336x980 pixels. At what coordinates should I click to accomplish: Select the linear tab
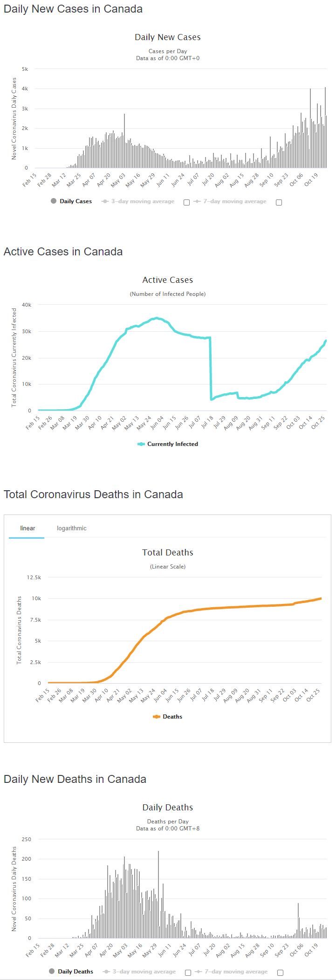[27, 528]
